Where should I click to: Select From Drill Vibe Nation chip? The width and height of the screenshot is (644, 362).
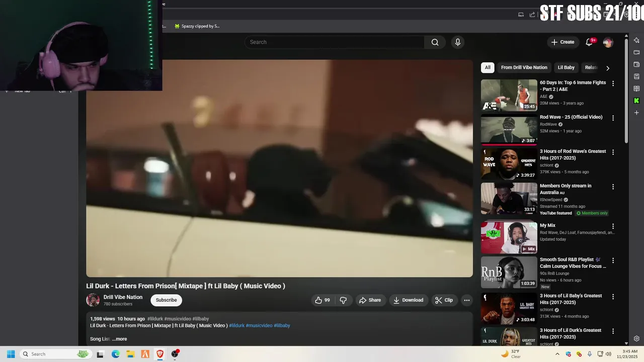coord(524,67)
